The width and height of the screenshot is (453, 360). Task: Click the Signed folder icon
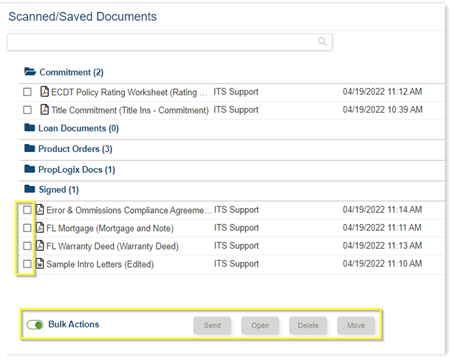(30, 189)
